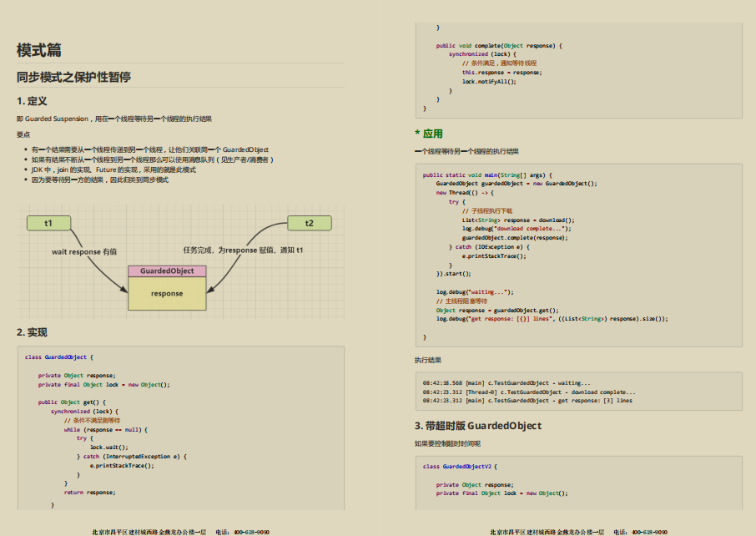The height and width of the screenshot is (536, 756).
Task: Select the pink "GuardedObject" diagram header
Action: (167, 271)
